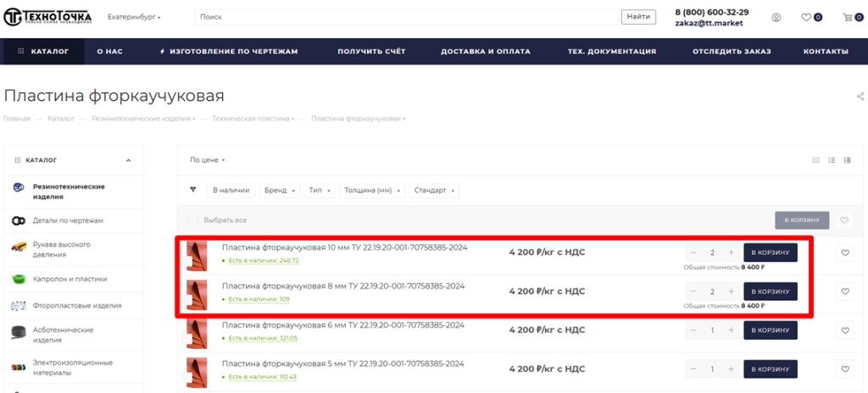This screenshot has width=868, height=393.
Task: Add the 8 mm plate to the cart
Action: pyautogui.click(x=770, y=291)
